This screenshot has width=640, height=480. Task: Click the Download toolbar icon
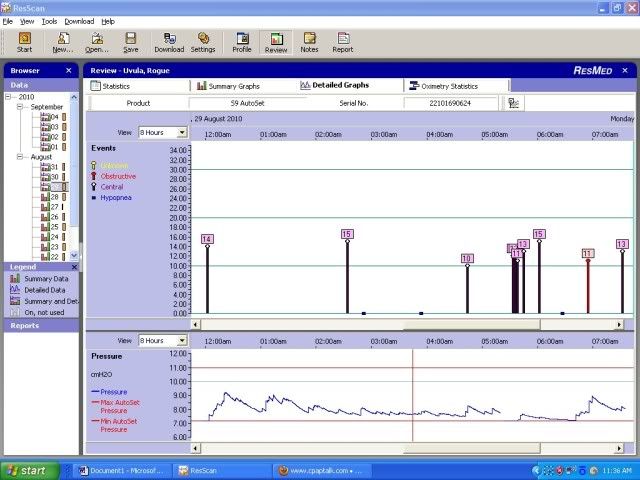coord(168,41)
